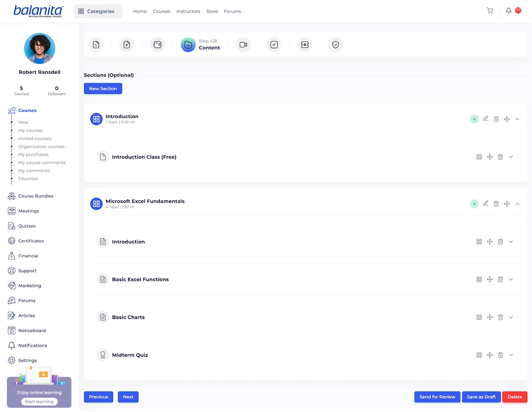Click move handle for Midterm Quiz
The image size is (532, 412).
click(489, 355)
